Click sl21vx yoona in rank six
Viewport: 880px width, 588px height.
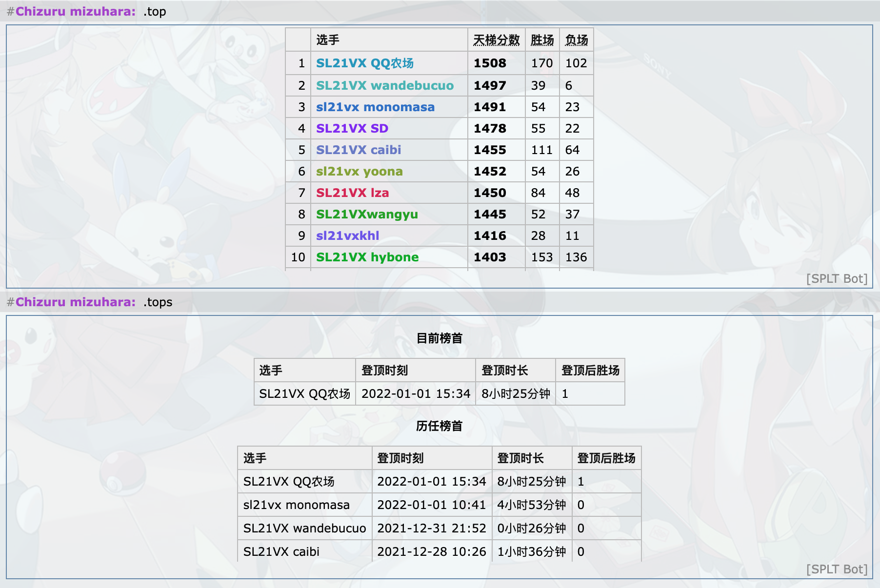(359, 172)
